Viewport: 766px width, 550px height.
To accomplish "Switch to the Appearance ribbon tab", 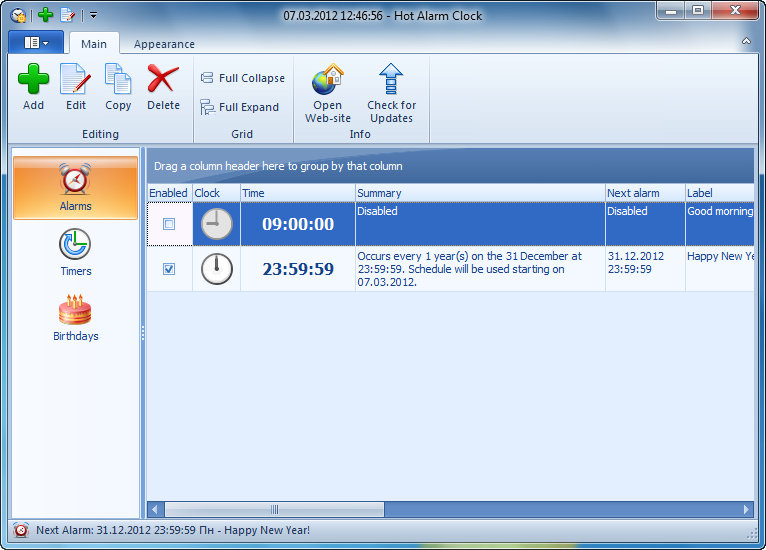I will (164, 44).
